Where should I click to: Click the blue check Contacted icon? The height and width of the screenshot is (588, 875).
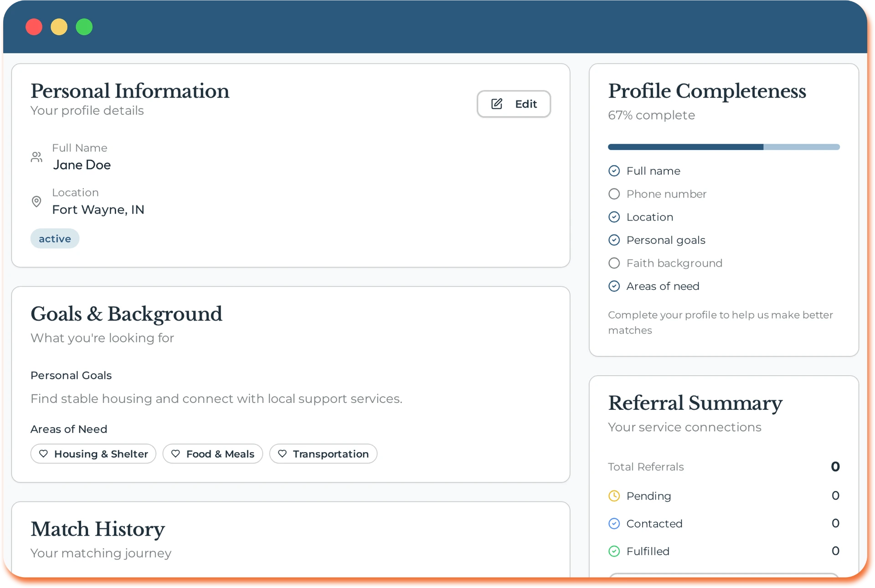(614, 524)
